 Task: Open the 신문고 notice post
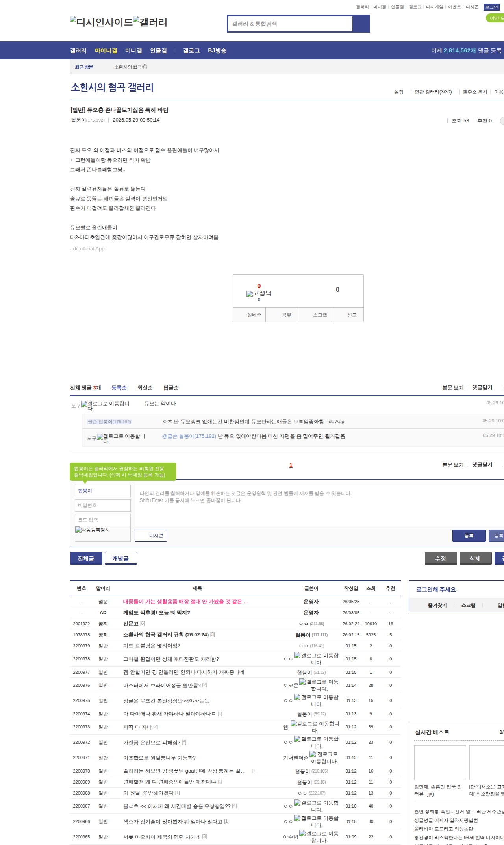pos(131,624)
